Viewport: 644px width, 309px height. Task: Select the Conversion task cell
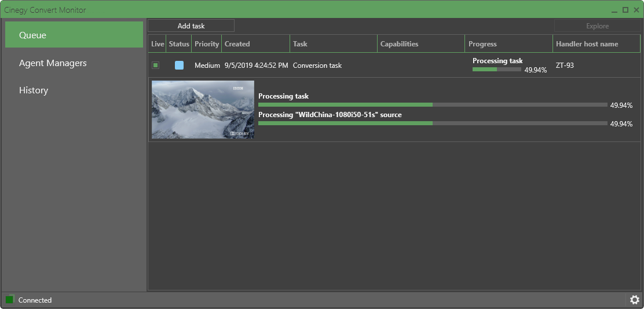[x=317, y=66]
